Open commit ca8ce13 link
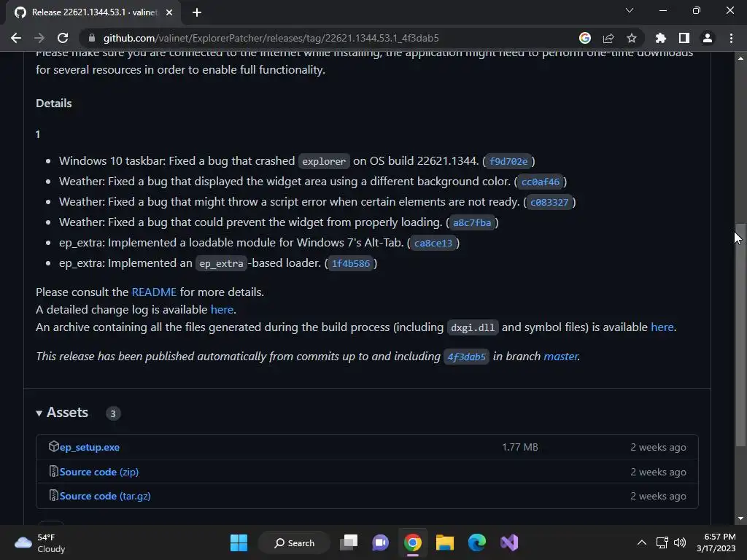This screenshot has width=747, height=560. [x=433, y=244]
